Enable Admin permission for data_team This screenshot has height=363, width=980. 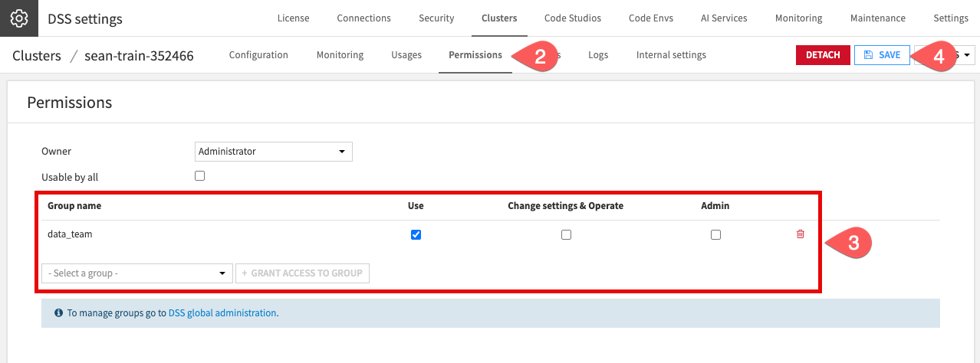click(715, 235)
